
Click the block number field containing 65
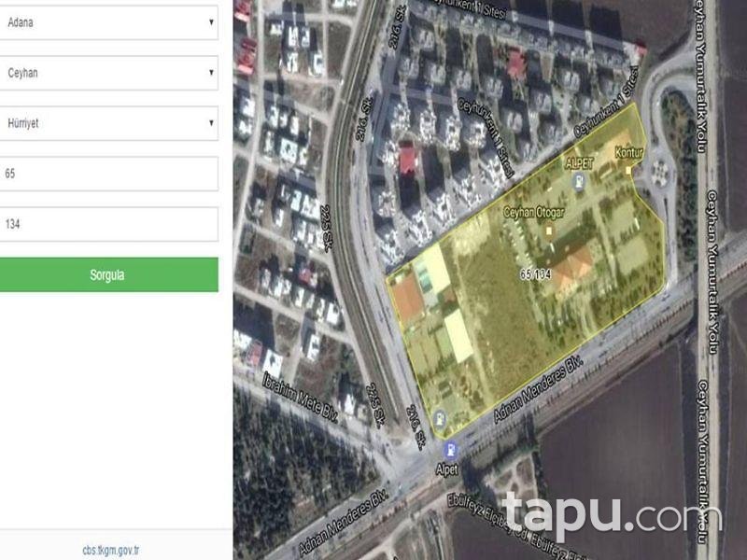click(x=108, y=174)
